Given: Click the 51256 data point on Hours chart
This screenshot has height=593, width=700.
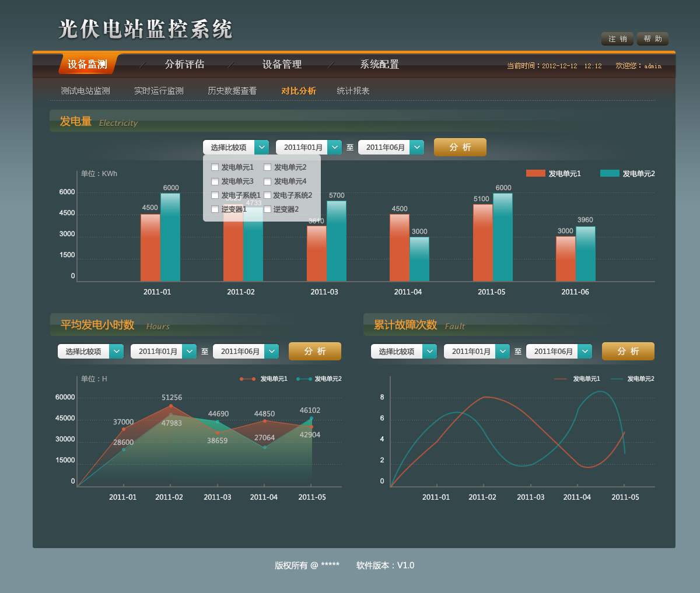Looking at the screenshot, I should [171, 406].
